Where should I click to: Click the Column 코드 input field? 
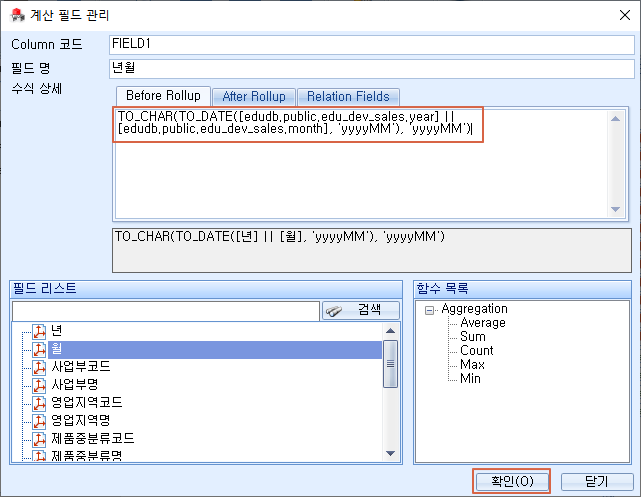coord(372,45)
